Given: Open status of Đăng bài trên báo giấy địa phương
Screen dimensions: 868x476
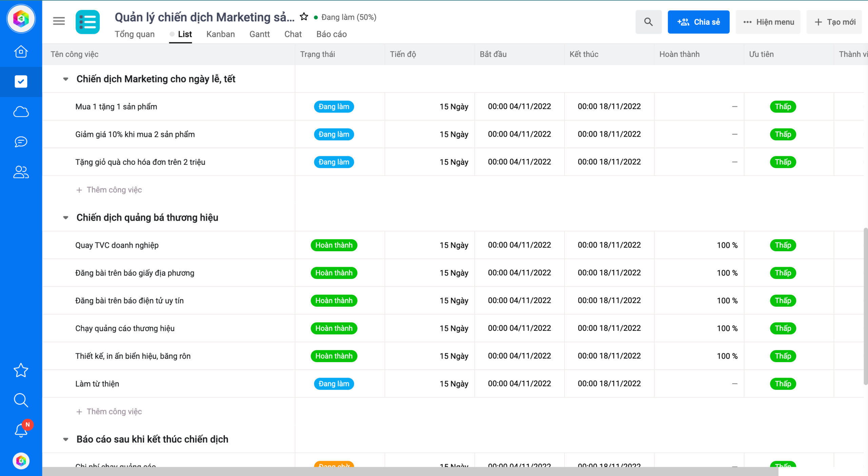Looking at the screenshot, I should click(334, 273).
